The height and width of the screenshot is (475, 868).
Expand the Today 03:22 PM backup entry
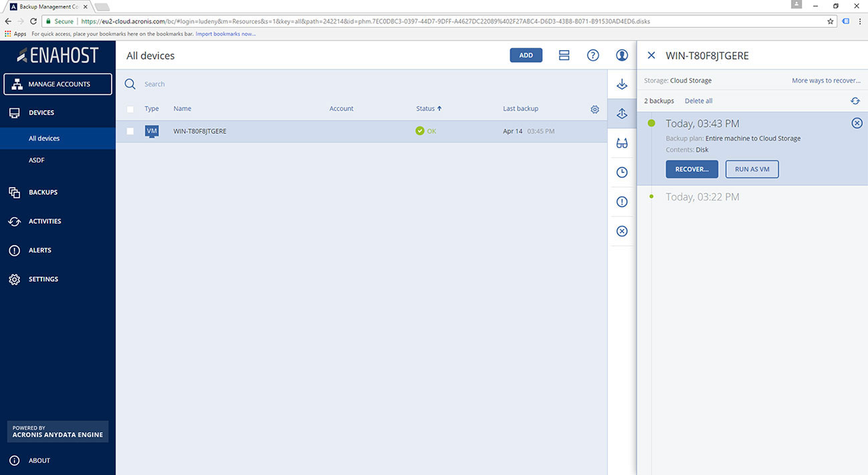(702, 196)
